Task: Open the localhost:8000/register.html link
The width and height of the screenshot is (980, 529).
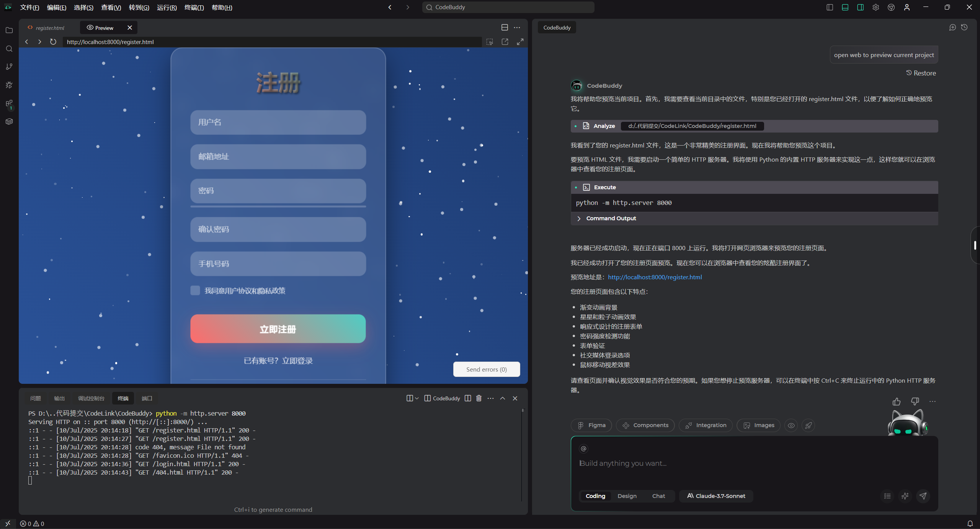Action: [655, 277]
